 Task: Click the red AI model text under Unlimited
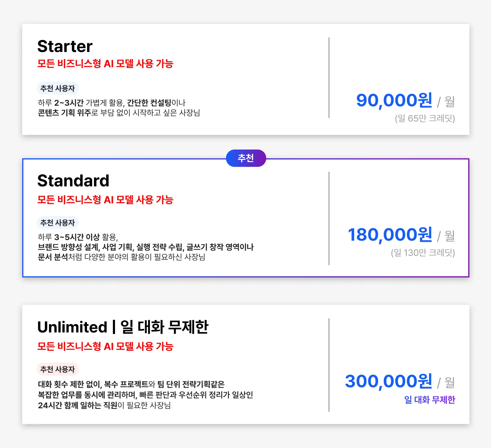(105, 346)
